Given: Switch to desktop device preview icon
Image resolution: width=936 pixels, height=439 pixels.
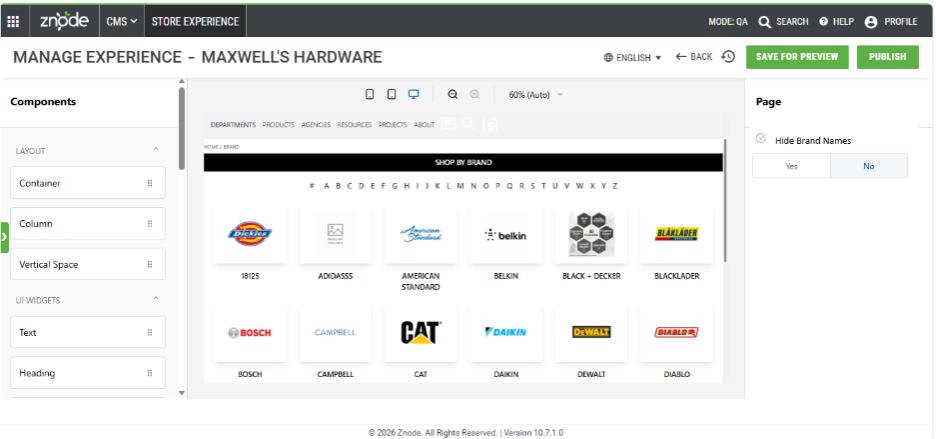Looking at the screenshot, I should 413,94.
